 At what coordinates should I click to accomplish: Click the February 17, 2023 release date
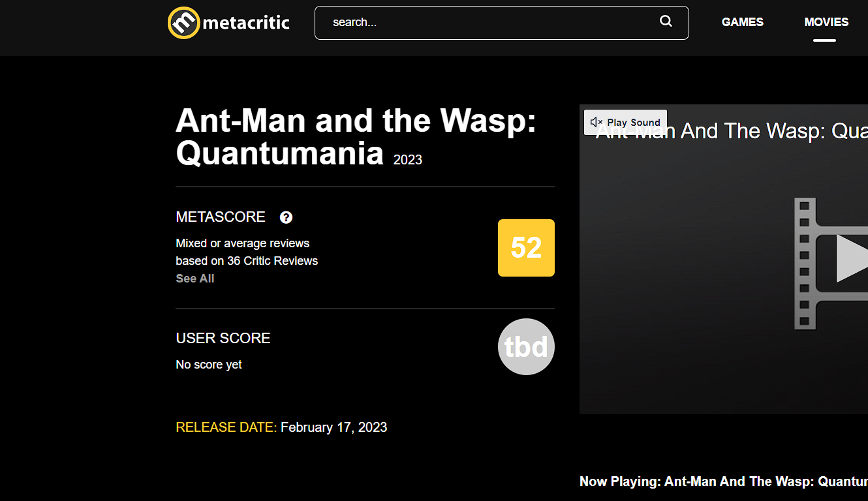[333, 427]
